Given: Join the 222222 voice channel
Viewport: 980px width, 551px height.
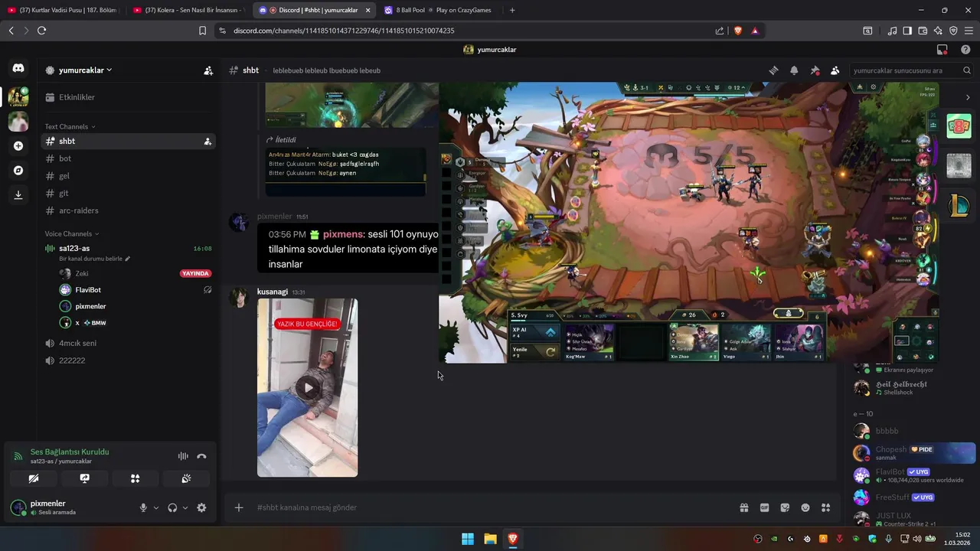Looking at the screenshot, I should (x=128, y=360).
